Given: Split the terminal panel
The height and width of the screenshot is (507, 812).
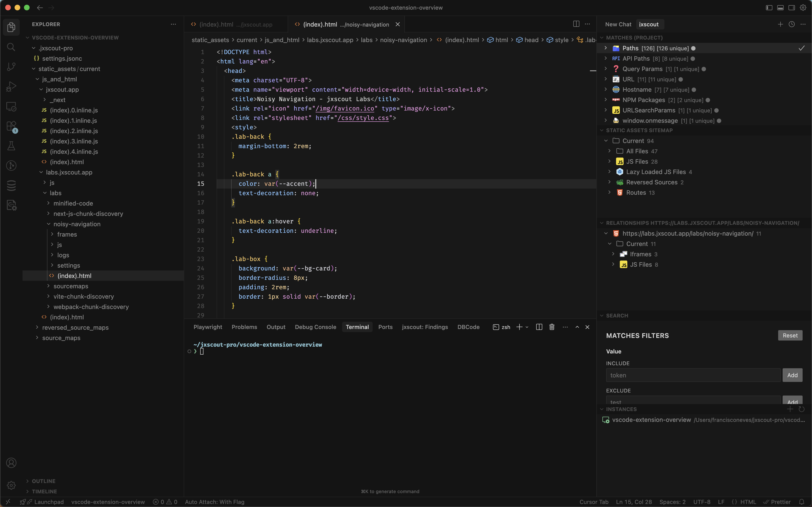Looking at the screenshot, I should [x=539, y=327].
